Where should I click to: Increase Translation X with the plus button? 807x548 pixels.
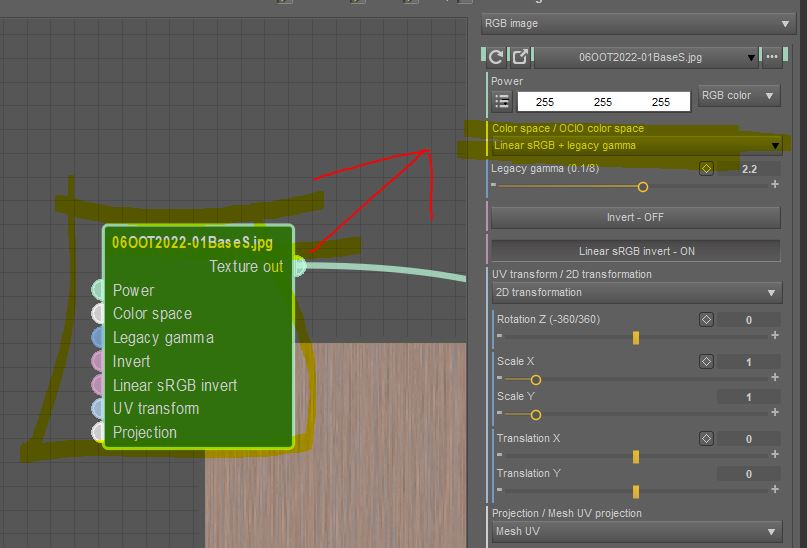(775, 455)
